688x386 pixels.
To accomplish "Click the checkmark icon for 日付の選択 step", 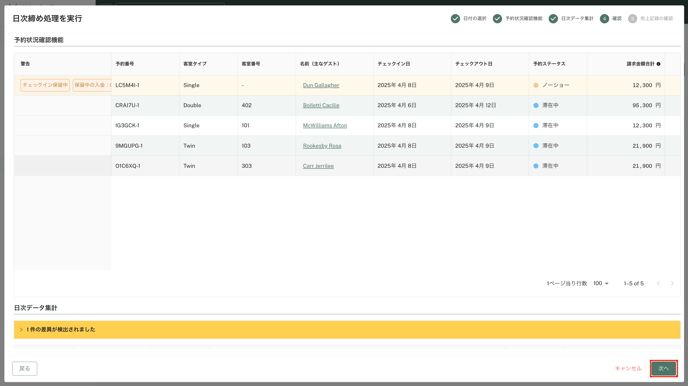I will tap(455, 18).
